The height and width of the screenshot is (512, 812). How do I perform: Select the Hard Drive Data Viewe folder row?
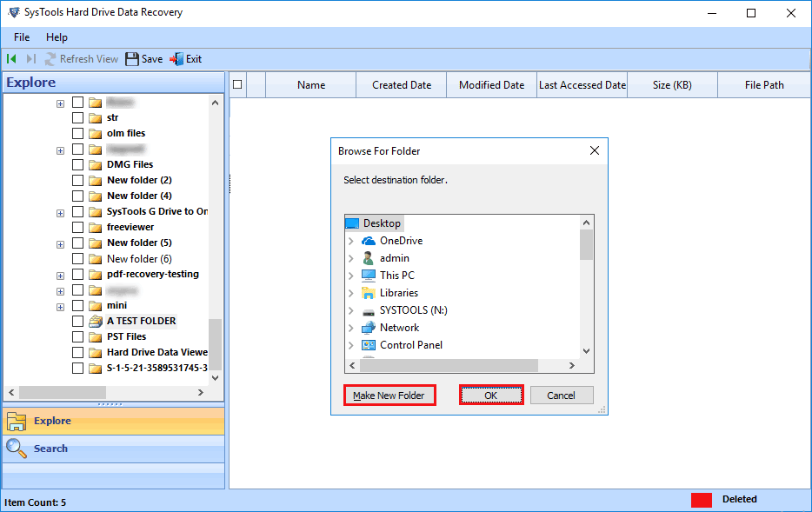(156, 353)
